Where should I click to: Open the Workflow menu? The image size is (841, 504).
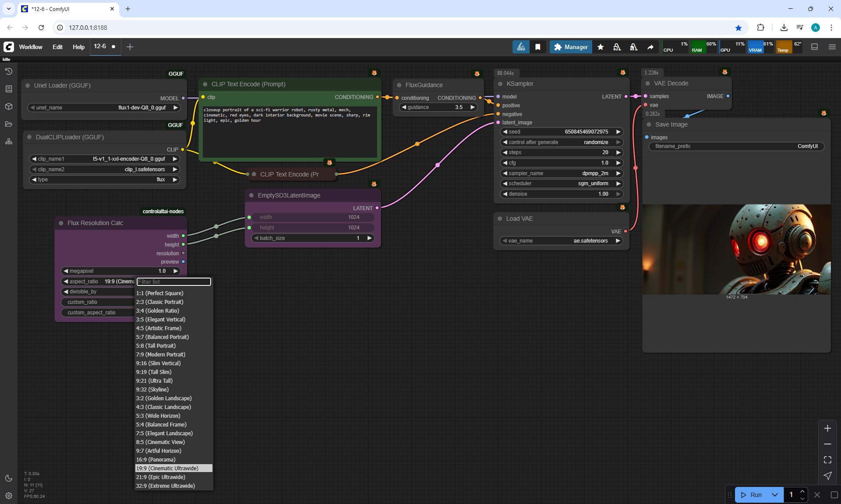pos(31,47)
